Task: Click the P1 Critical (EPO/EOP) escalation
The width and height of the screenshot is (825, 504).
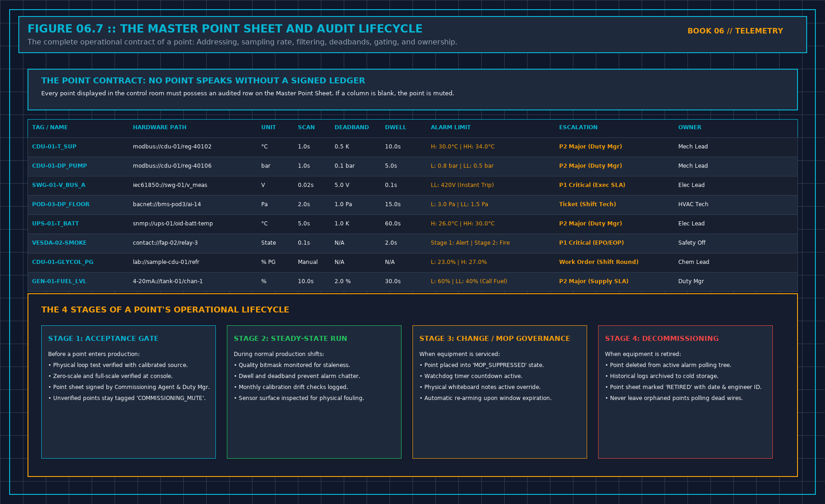Action: point(591,243)
